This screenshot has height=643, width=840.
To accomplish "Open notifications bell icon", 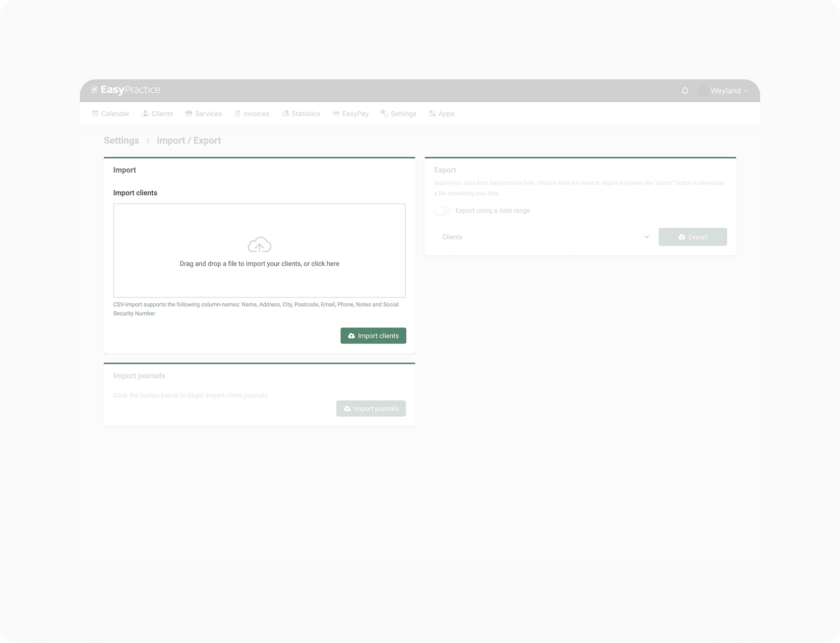I will click(x=685, y=91).
